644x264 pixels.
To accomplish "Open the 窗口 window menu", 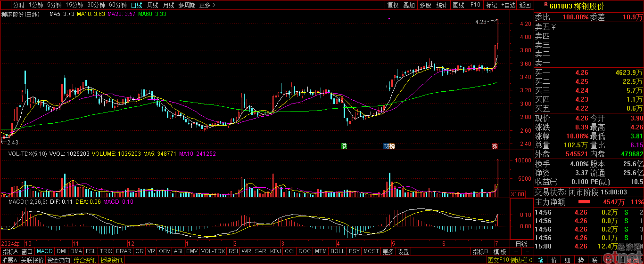I will [27, 252].
